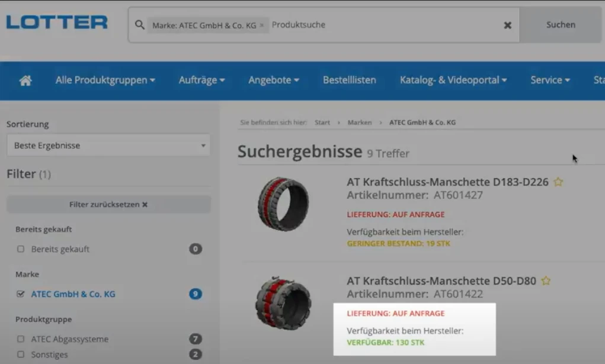This screenshot has width=605, height=364.
Task: Remove the ATEC GmbH & Co. KG search tag
Action: pyautogui.click(x=261, y=25)
